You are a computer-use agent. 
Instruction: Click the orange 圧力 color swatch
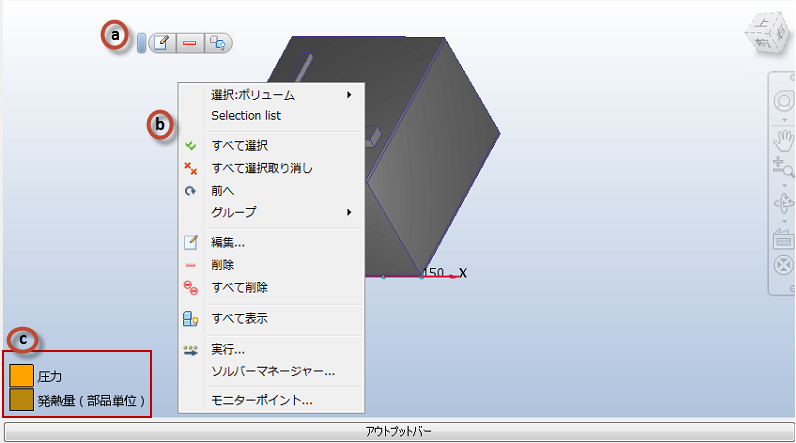tap(21, 376)
